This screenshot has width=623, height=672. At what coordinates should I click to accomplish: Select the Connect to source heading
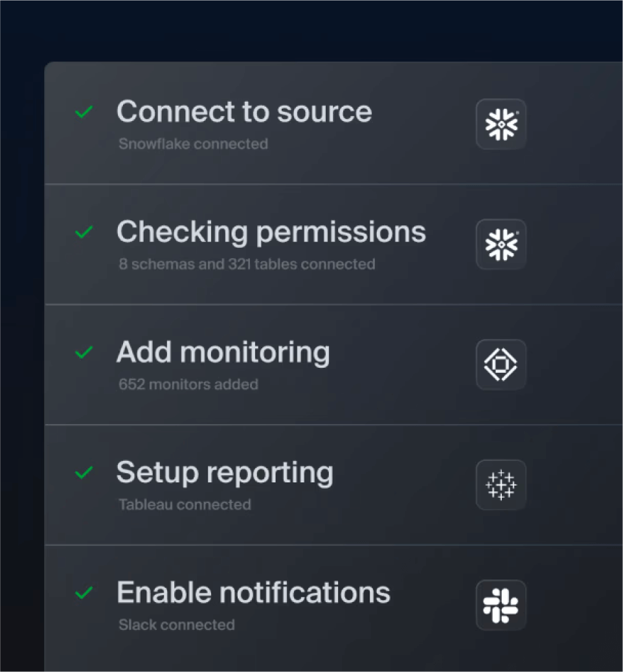[244, 111]
